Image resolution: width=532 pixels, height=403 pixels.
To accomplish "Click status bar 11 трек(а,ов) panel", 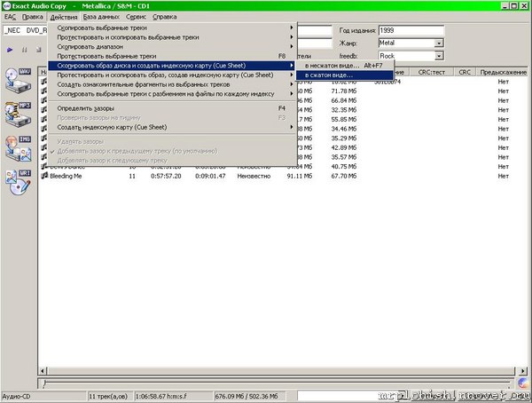I will pyautogui.click(x=110, y=396).
